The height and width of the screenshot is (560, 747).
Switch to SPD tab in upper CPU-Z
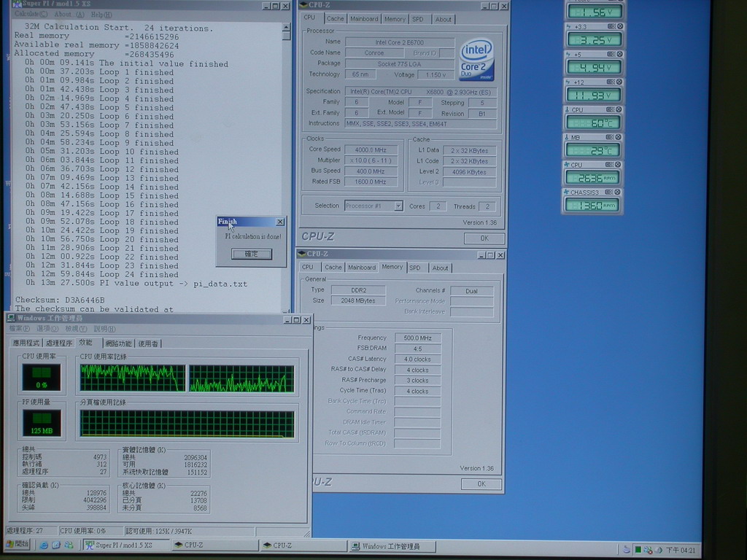[418, 19]
